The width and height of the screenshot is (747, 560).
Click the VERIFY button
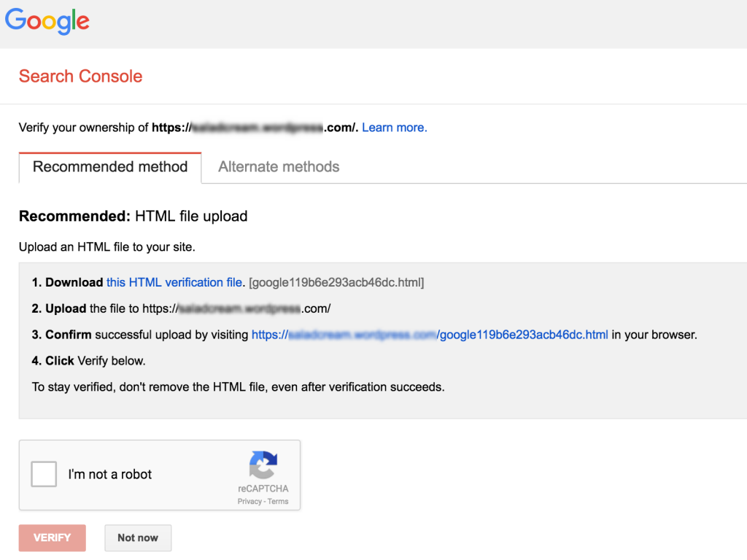click(52, 537)
